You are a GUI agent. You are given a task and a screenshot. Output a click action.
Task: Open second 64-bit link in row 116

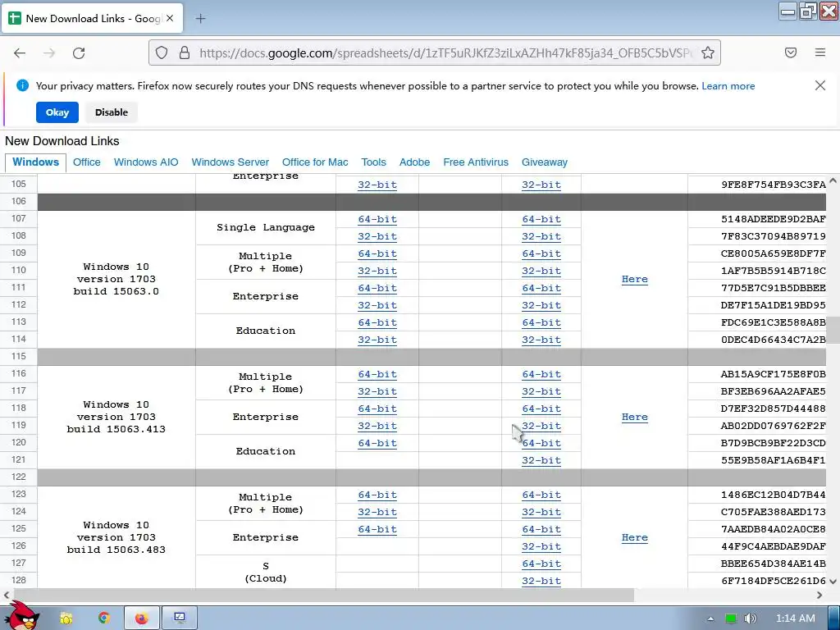(x=541, y=374)
